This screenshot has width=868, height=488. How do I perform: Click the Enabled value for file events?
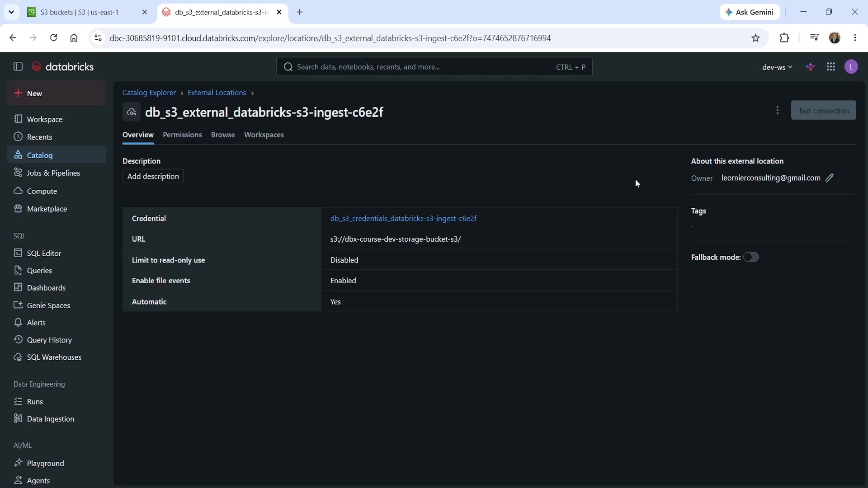click(x=343, y=281)
